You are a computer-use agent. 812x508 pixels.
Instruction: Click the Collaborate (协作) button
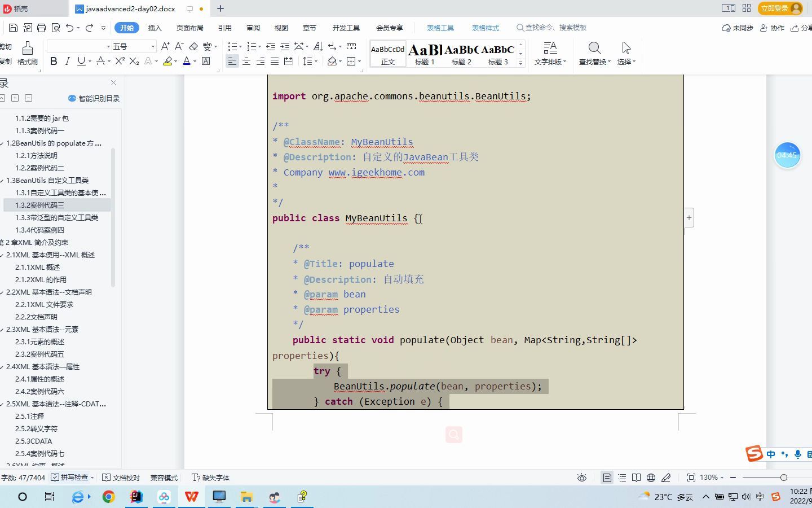[x=772, y=28]
